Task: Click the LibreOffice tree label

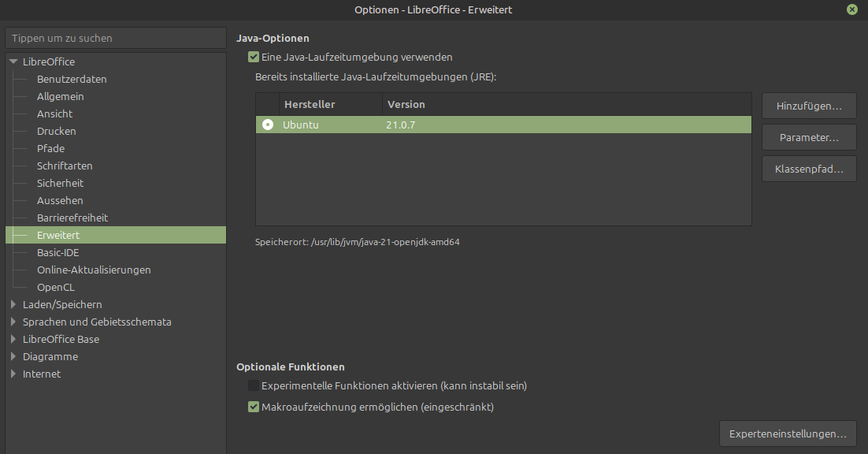Action: (49, 61)
